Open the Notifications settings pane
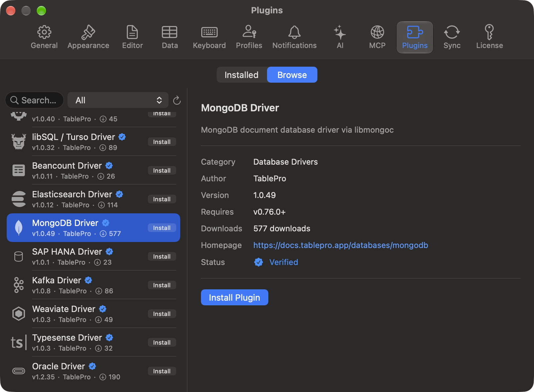Screen dimensions: 534x392 pos(294,37)
